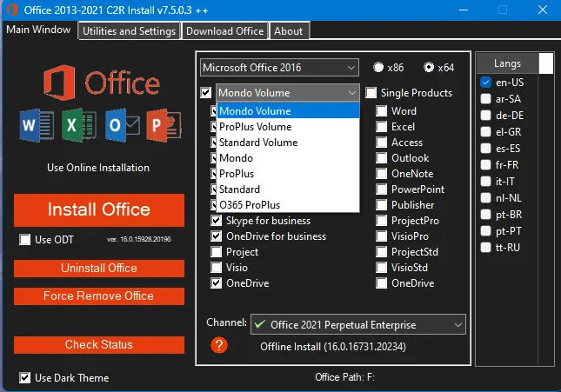The height and width of the screenshot is (392, 561).
Task: Enable the Use ODT checkbox
Action: point(24,240)
